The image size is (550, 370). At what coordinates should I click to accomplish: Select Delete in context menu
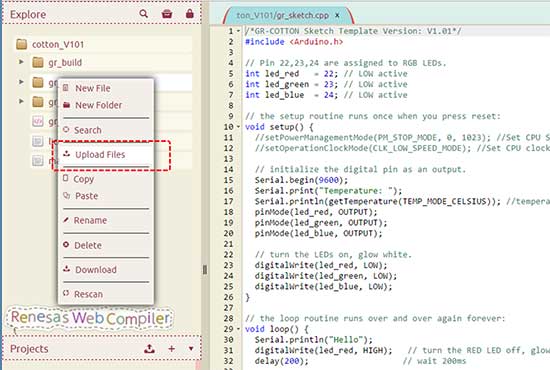click(106, 245)
